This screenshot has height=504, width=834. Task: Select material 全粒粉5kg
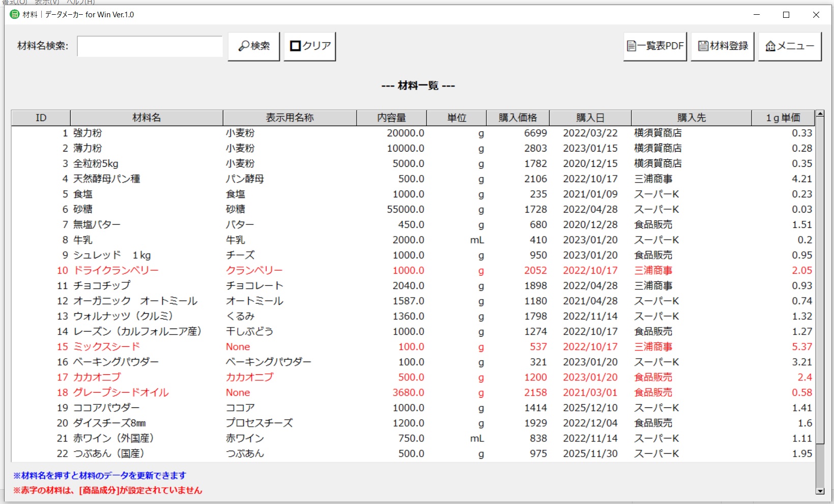(x=96, y=164)
